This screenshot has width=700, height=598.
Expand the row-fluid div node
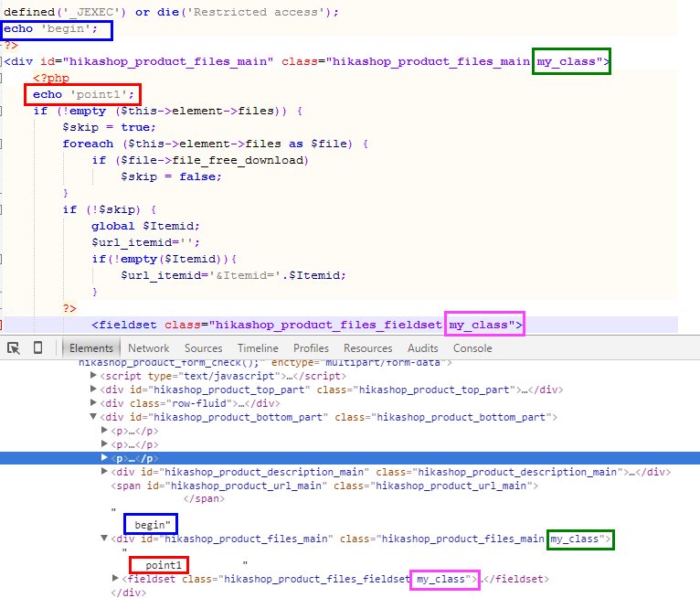[93, 403]
